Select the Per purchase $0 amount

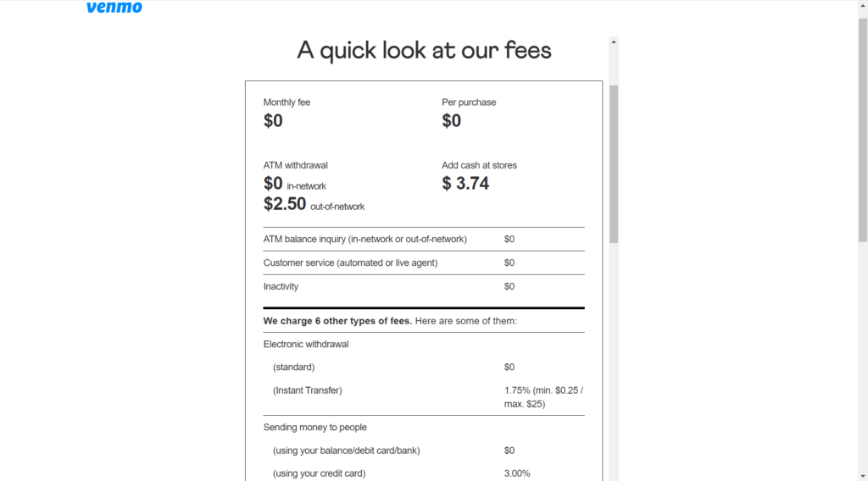click(451, 120)
